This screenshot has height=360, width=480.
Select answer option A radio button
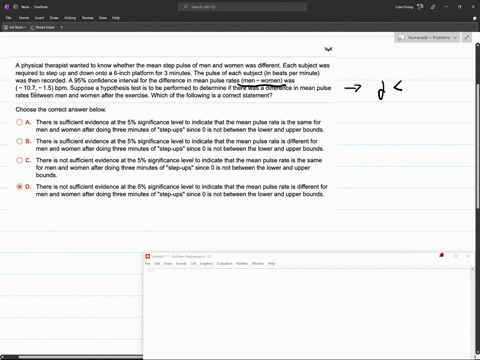coord(20,122)
